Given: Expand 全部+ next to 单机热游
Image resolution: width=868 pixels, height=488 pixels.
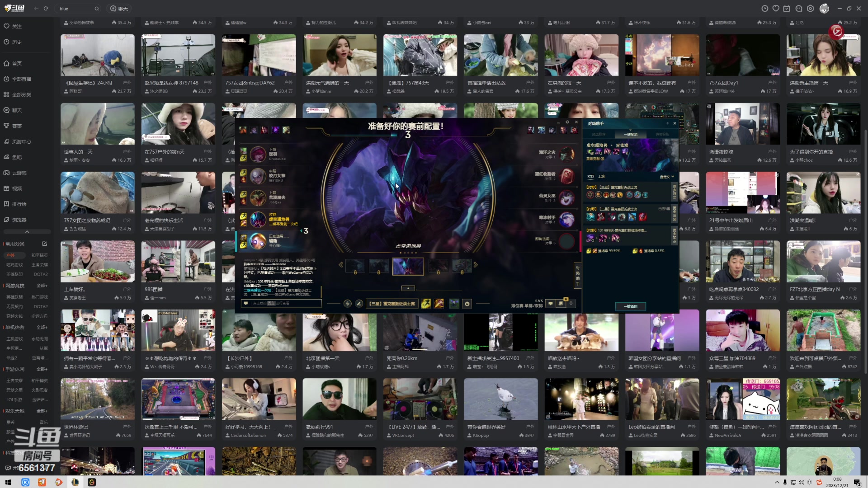Looking at the screenshot, I should (x=42, y=327).
